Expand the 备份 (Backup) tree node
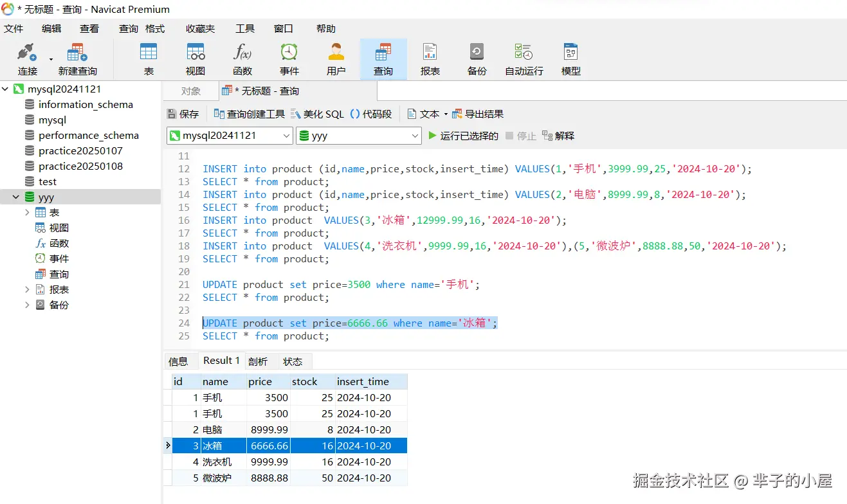This screenshot has width=847, height=504. click(x=27, y=305)
